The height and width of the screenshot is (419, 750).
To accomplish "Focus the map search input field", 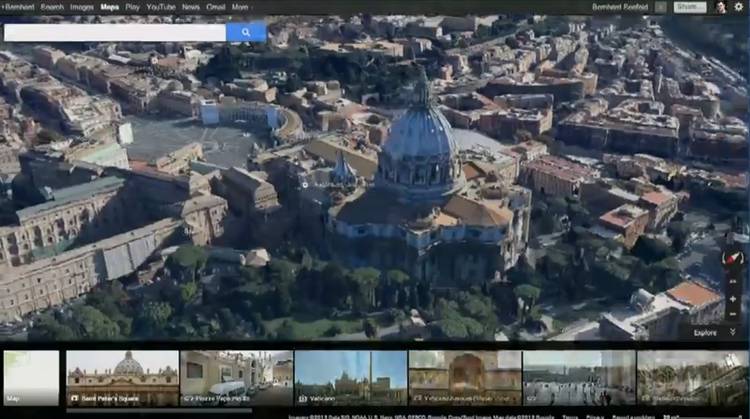I will tap(115, 32).
